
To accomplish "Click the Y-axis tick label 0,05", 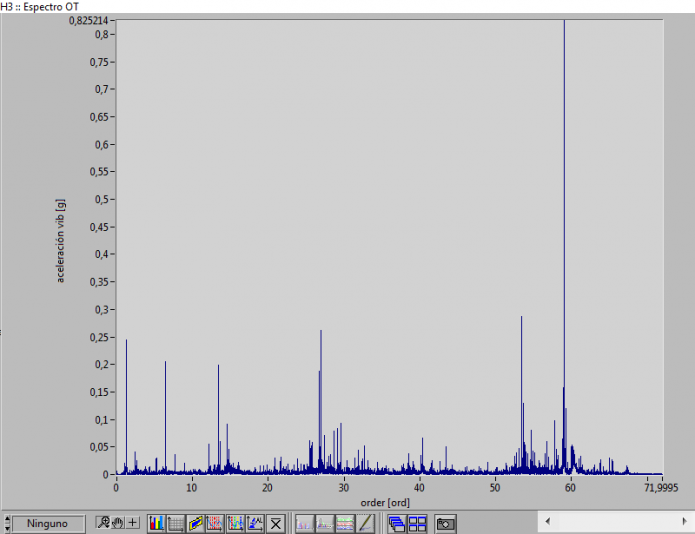I will pos(99,447).
